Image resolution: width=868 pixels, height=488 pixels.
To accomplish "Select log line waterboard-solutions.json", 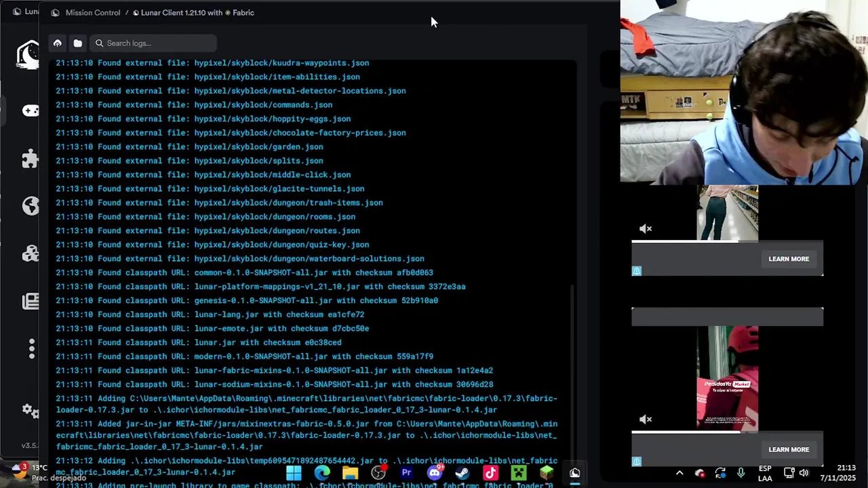I will coord(240,259).
